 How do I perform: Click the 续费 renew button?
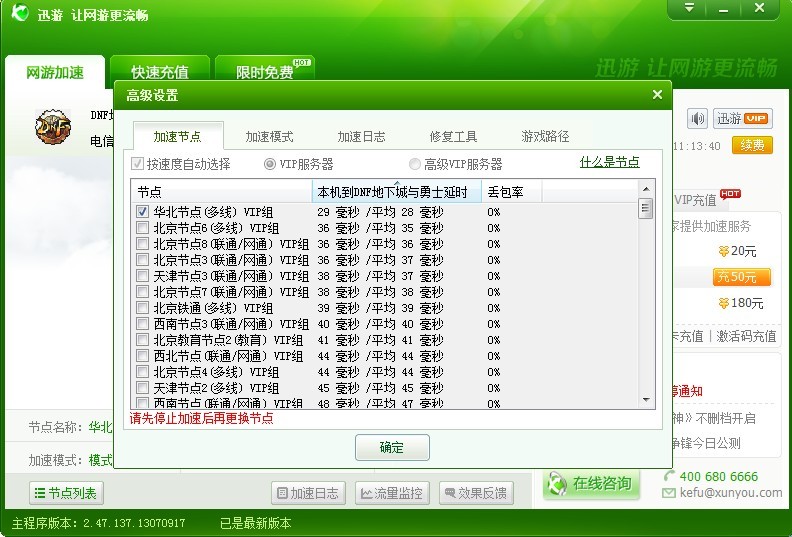(x=752, y=145)
